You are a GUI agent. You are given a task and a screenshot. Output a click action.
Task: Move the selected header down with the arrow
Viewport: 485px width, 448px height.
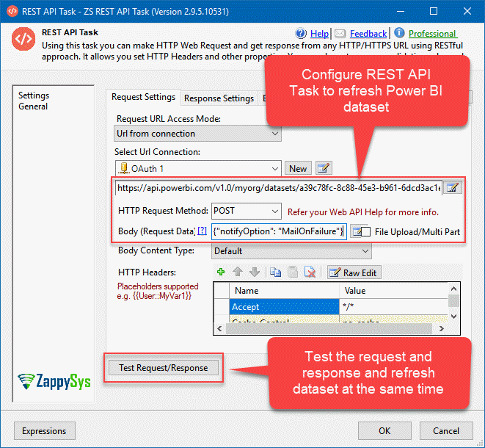coord(255,272)
